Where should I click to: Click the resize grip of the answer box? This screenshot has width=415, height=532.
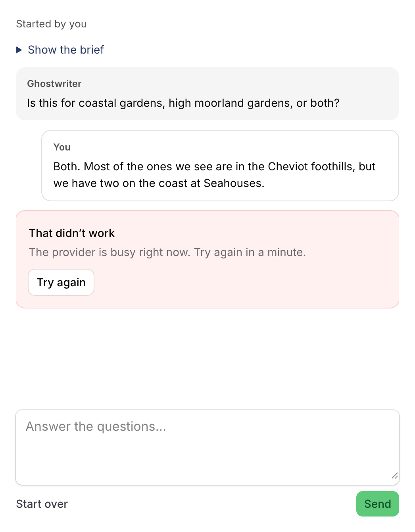[395, 476]
